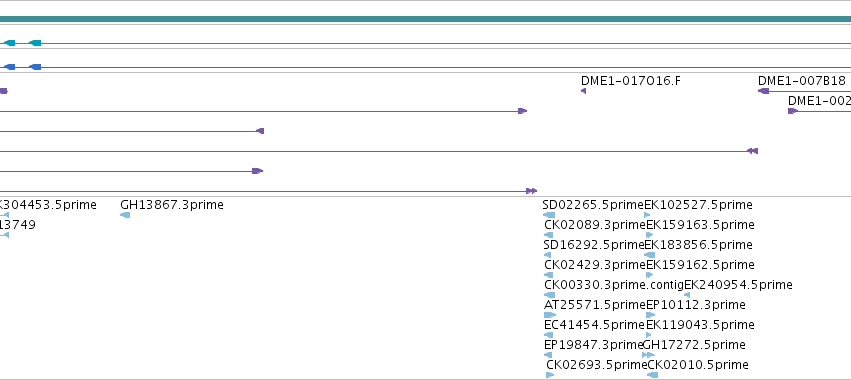Click the arrow beneath EC41454.5prime

548,335
